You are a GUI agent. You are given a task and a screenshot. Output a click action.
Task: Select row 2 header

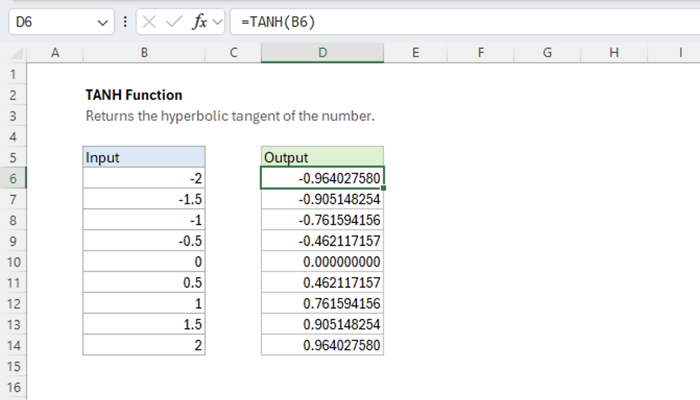[13, 95]
